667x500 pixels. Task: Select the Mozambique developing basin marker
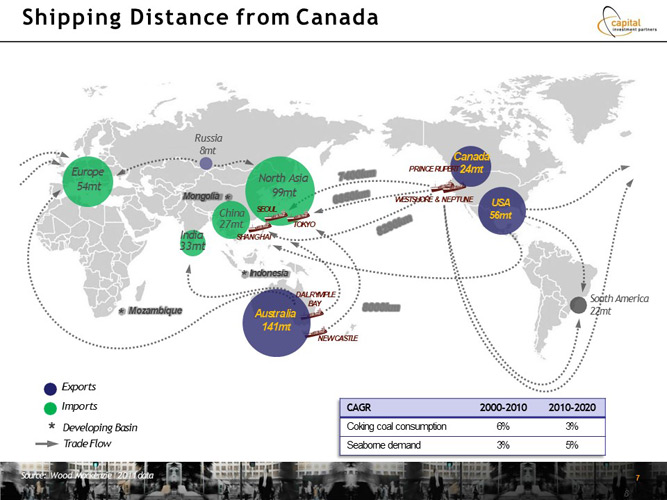120,312
